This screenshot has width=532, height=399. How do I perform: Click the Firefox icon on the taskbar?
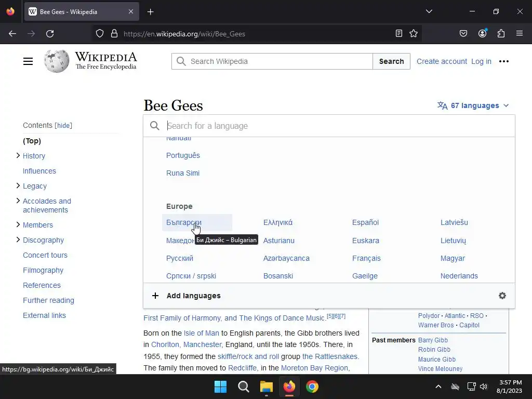tap(289, 387)
